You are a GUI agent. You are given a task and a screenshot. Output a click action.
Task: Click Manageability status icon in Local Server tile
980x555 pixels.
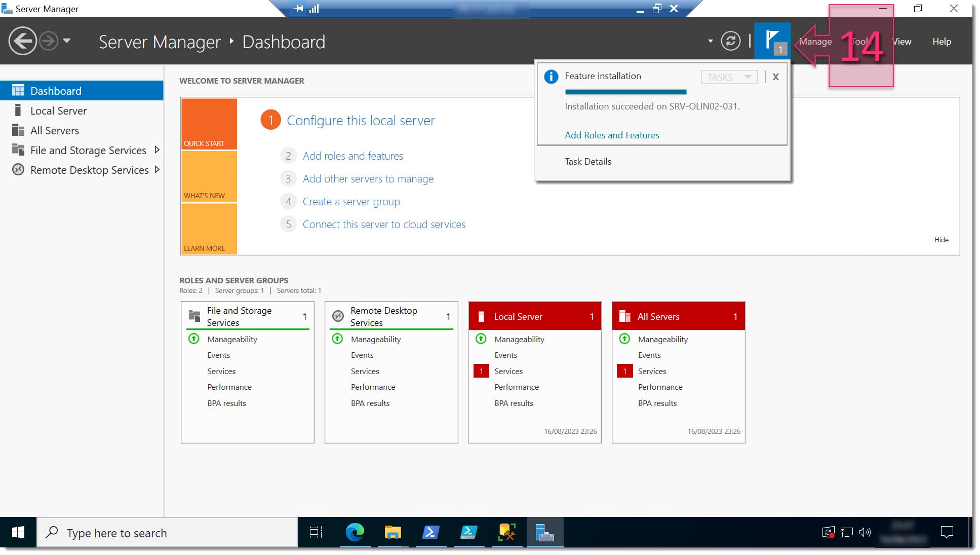[481, 339]
